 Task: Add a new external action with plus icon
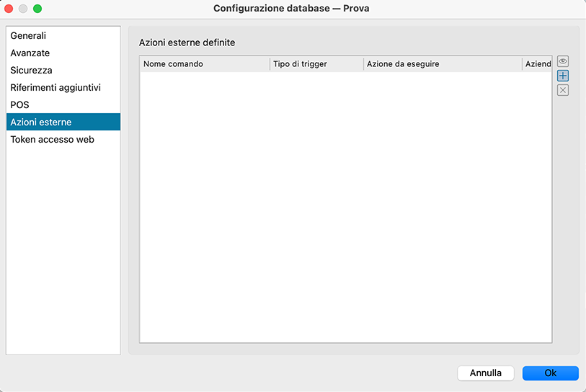tap(563, 76)
